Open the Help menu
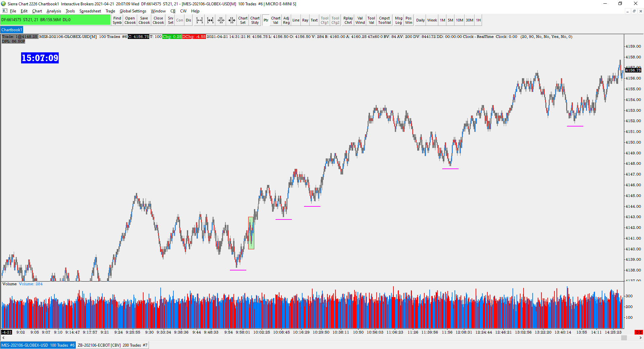Image resolution: width=644 pixels, height=349 pixels. (195, 11)
